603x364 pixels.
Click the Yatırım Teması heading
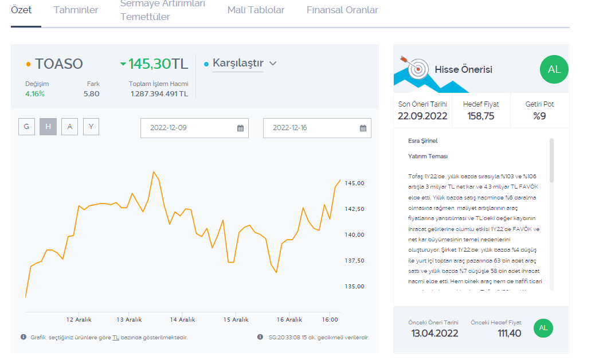coord(428,156)
